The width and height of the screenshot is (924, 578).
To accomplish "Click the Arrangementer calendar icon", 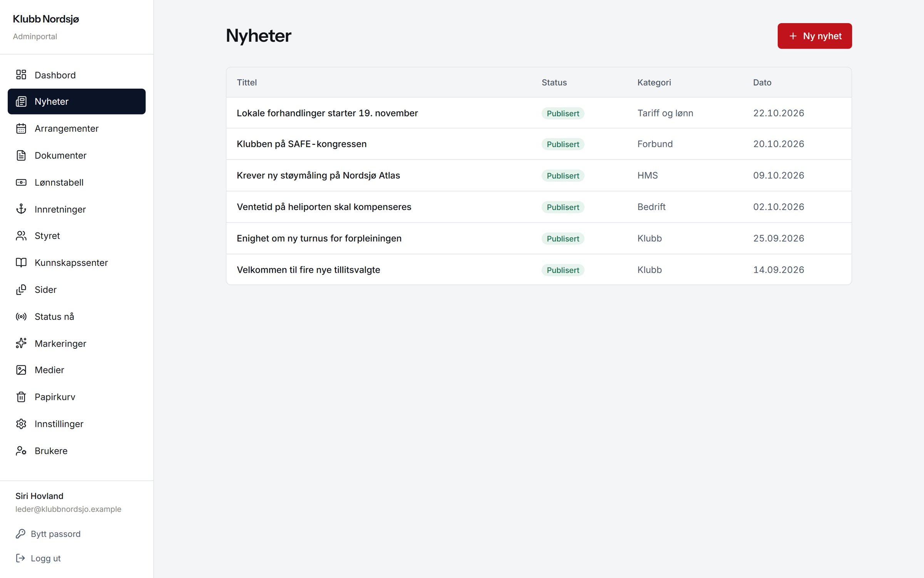I will (x=21, y=128).
